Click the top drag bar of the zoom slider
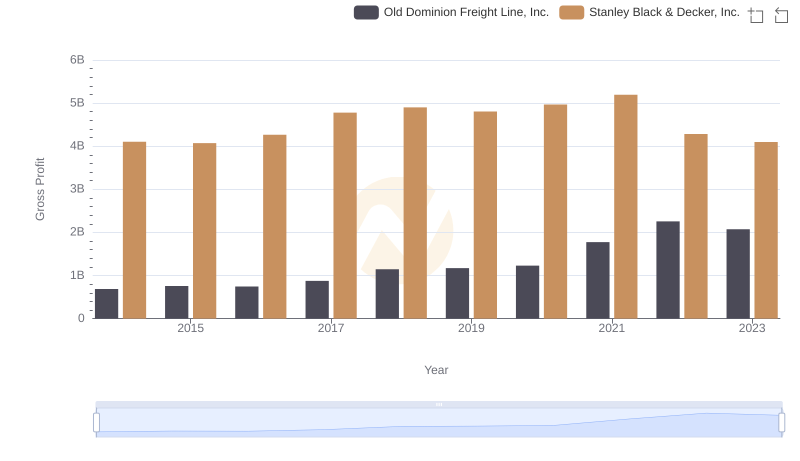The height and width of the screenshot is (461, 800). point(439,404)
